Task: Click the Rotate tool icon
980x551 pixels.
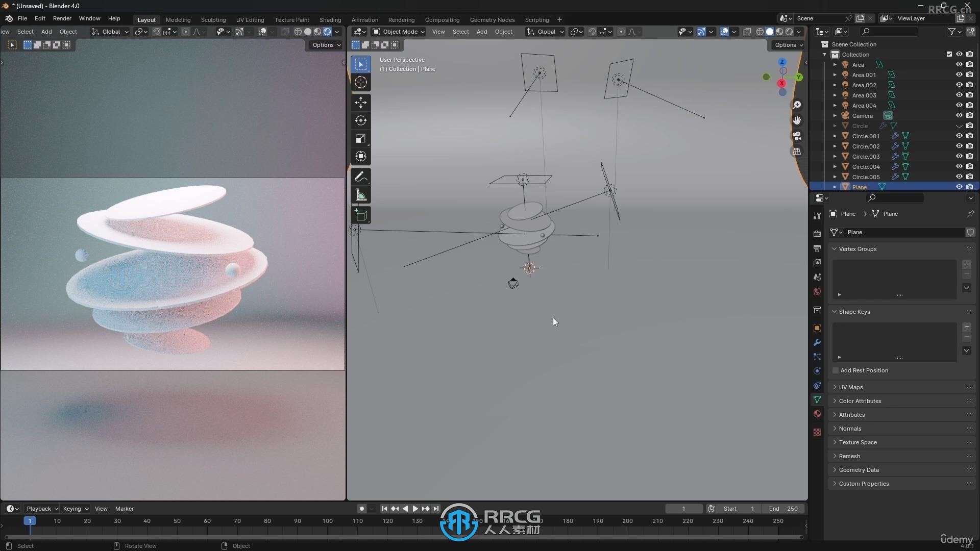Action: point(361,120)
